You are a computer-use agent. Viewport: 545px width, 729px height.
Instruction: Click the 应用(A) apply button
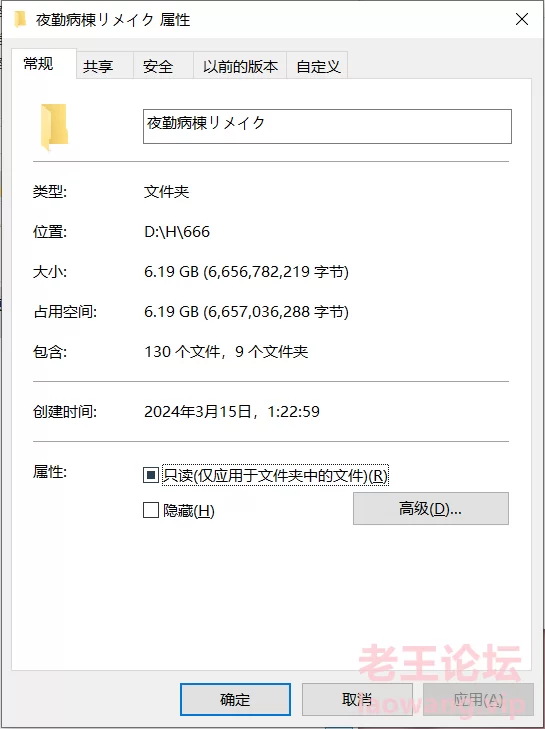pos(478,699)
